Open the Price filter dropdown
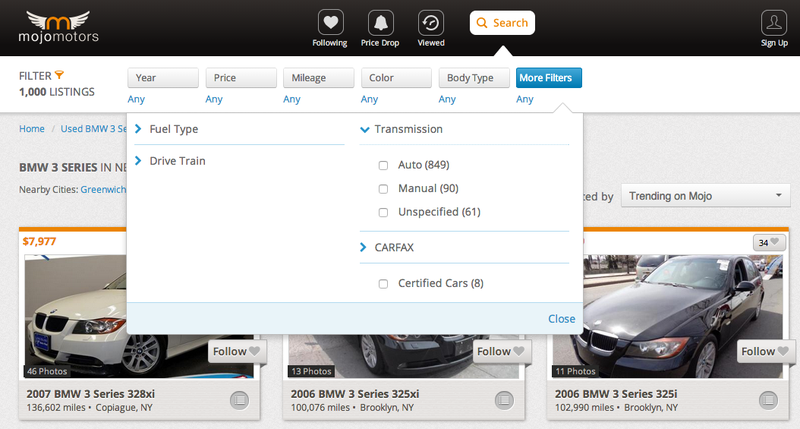Image resolution: width=800 pixels, height=429 pixels. coord(241,78)
